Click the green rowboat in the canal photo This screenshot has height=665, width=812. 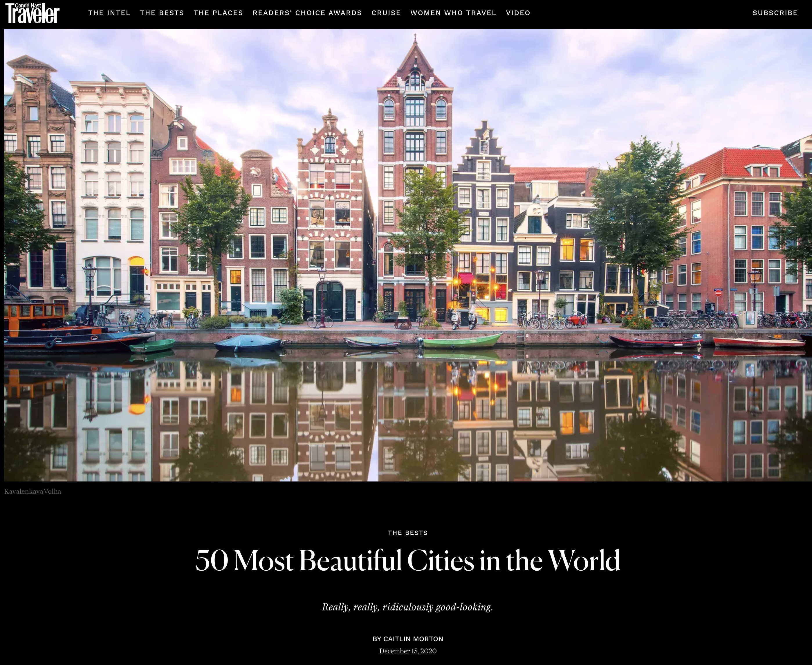461,341
